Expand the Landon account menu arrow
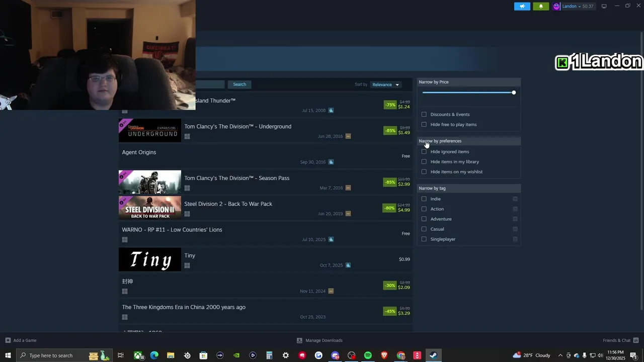Viewport: 644px width, 362px height. (579, 7)
